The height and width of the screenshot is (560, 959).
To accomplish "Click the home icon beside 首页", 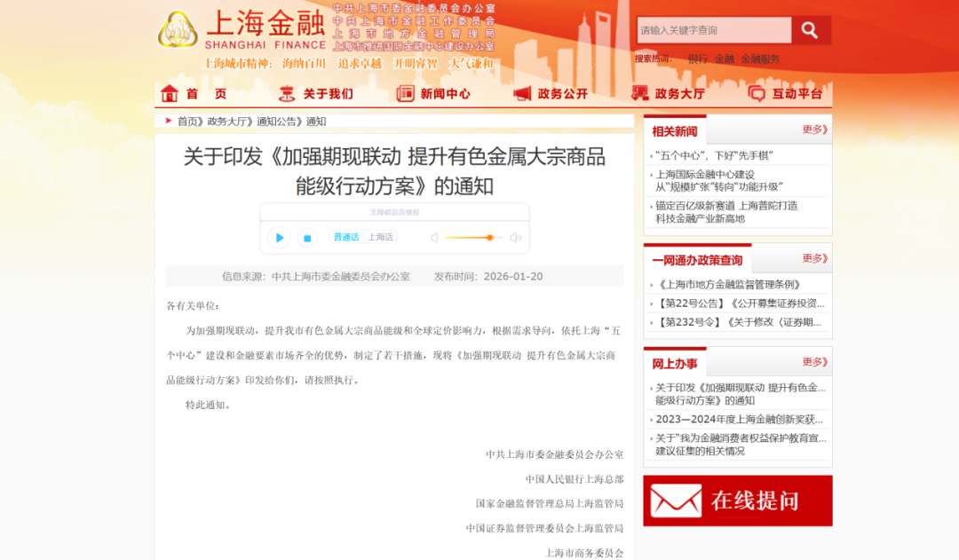I will click(170, 93).
